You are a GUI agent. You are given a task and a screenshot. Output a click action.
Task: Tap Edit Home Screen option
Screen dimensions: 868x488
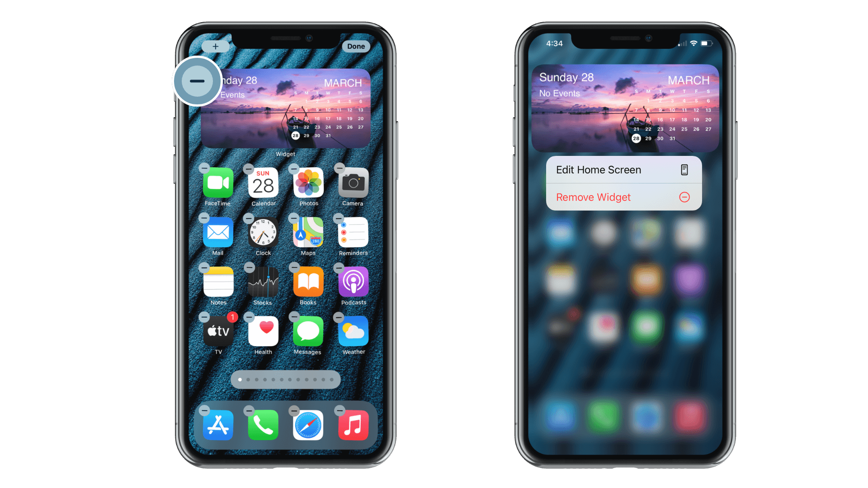tap(623, 170)
